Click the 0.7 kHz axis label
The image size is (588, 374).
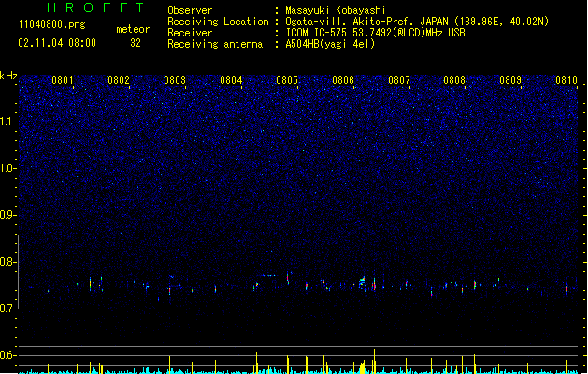pos(8,309)
